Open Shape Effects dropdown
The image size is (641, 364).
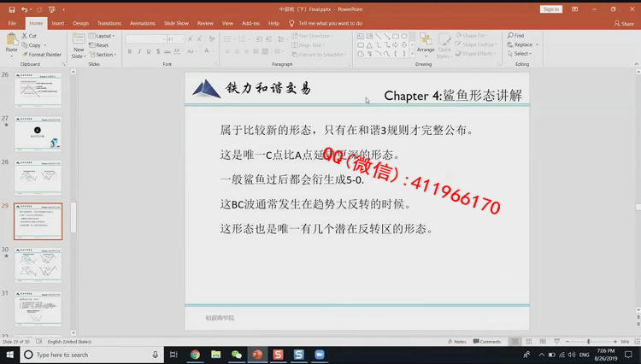click(x=474, y=54)
